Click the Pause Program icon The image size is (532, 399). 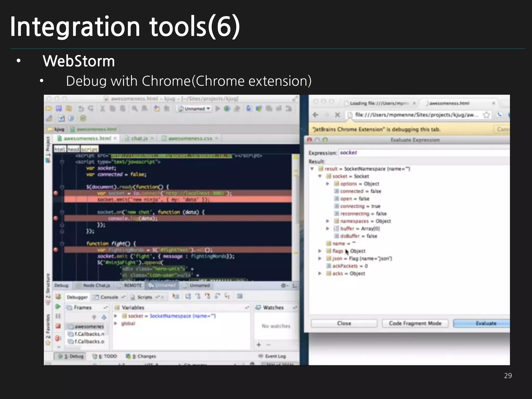pyautogui.click(x=58, y=316)
